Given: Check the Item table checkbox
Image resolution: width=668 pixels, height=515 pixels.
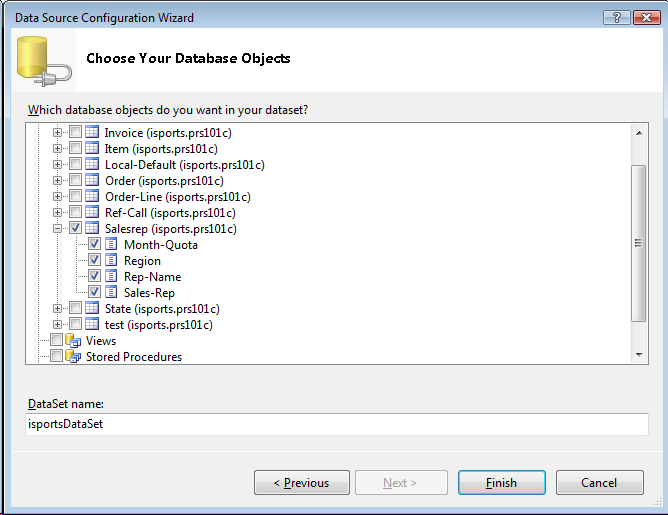Looking at the screenshot, I should pyautogui.click(x=75, y=149).
